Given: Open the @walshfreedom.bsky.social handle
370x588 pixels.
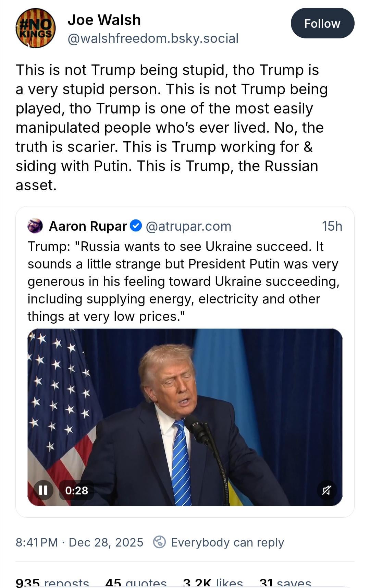Looking at the screenshot, I should [153, 38].
